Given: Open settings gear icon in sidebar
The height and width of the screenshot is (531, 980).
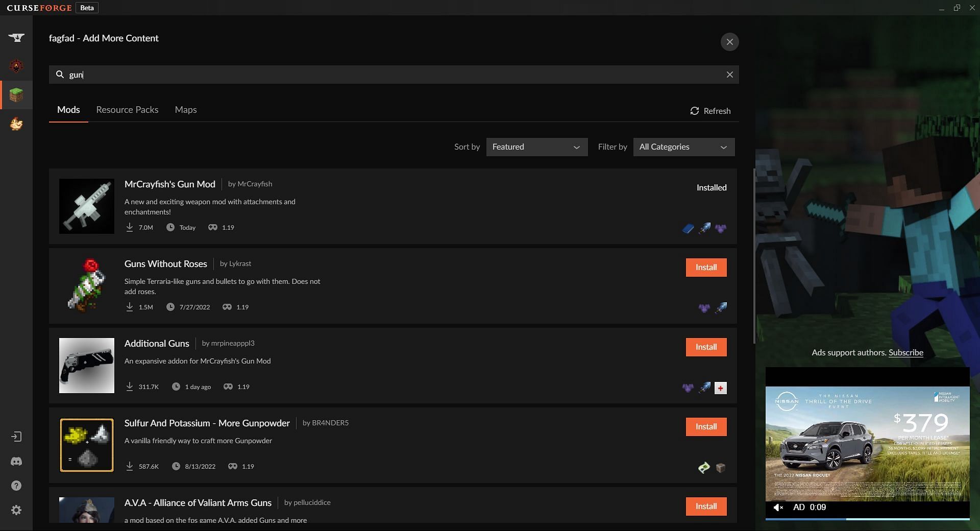Looking at the screenshot, I should tap(16, 510).
